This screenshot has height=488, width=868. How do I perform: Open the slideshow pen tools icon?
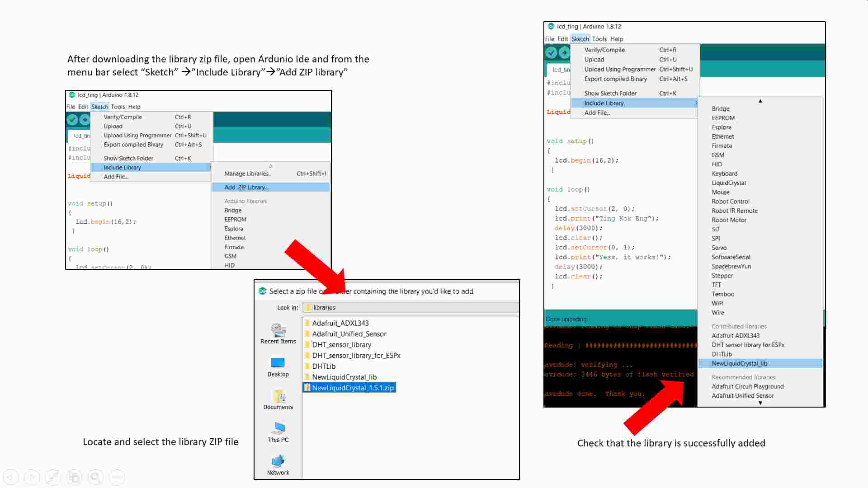[53, 477]
